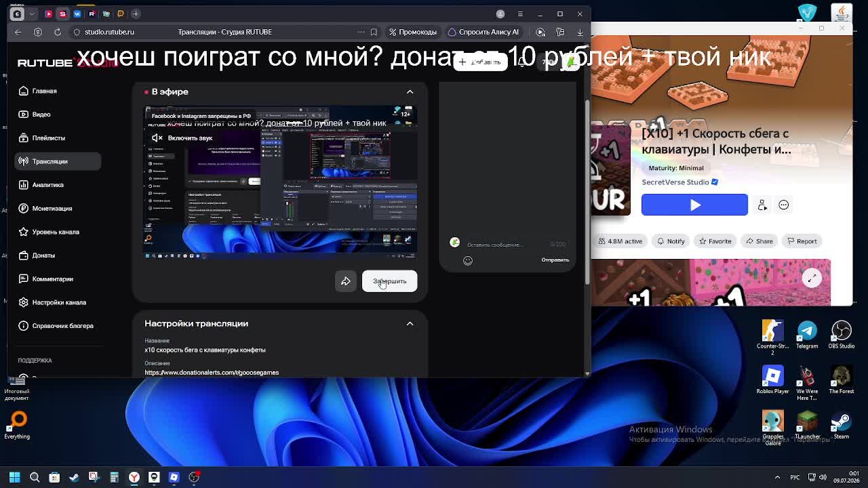Click Yandex Browser in the taskbar
Viewport: 868px width, 488px height.
[134, 477]
